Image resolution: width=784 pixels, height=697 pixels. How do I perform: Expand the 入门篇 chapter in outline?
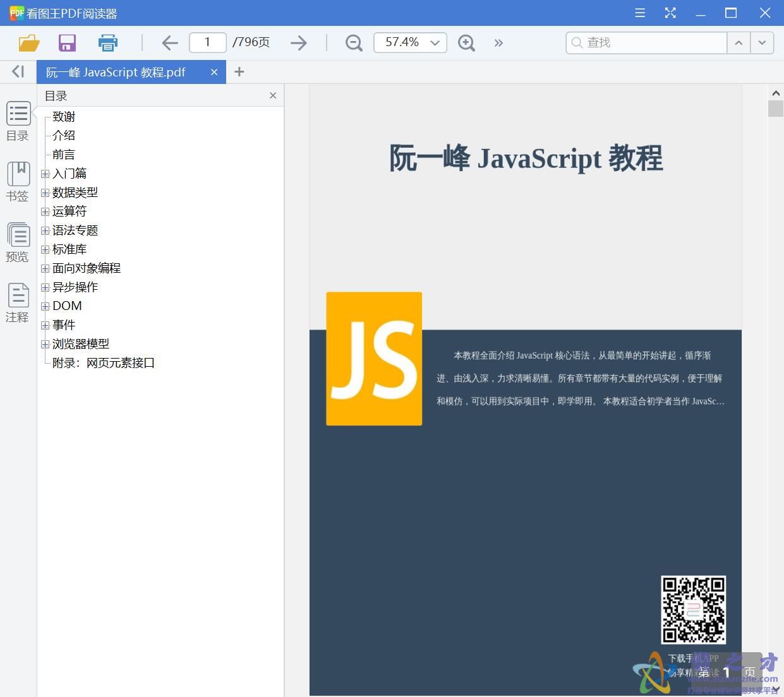(x=45, y=174)
